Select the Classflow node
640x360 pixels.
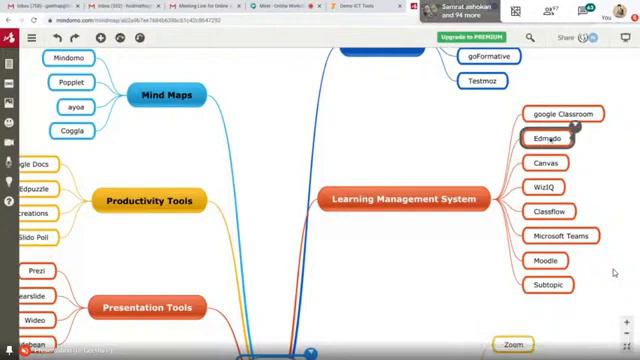click(549, 211)
